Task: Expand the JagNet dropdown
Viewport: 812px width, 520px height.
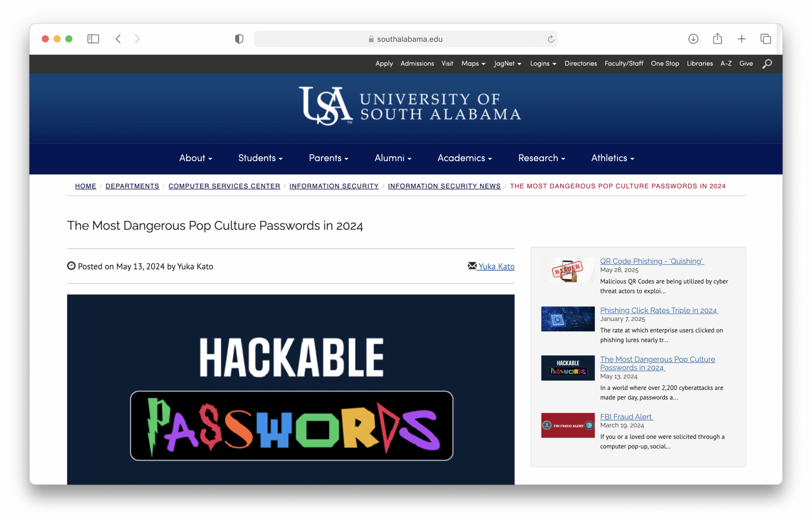Action: [507, 63]
